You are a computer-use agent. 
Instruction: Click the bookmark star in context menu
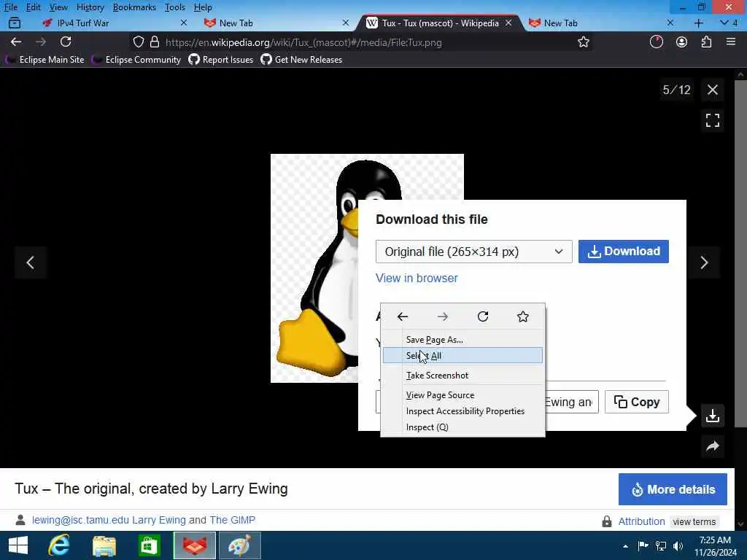[522, 316]
